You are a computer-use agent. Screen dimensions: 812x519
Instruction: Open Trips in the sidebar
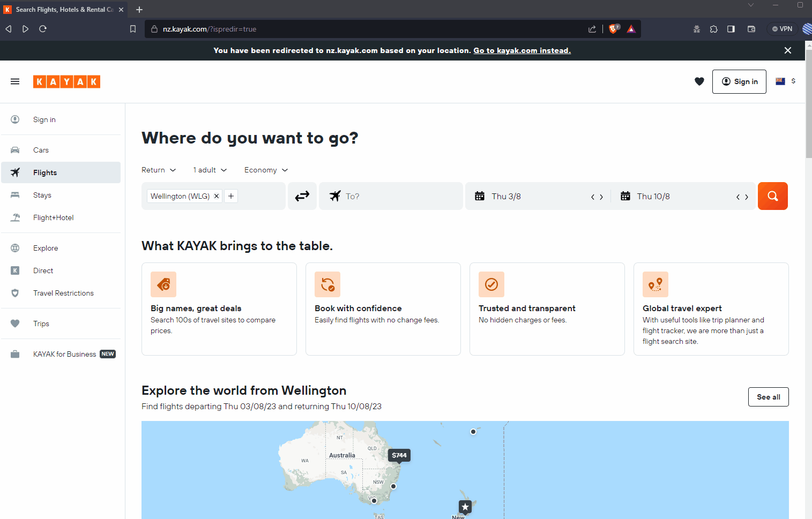[61, 324]
